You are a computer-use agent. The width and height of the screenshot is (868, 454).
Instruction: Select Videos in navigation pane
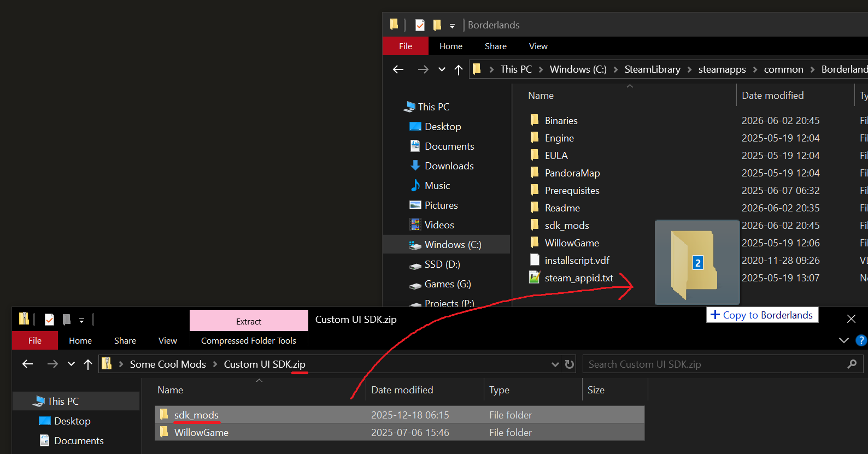click(x=431, y=225)
